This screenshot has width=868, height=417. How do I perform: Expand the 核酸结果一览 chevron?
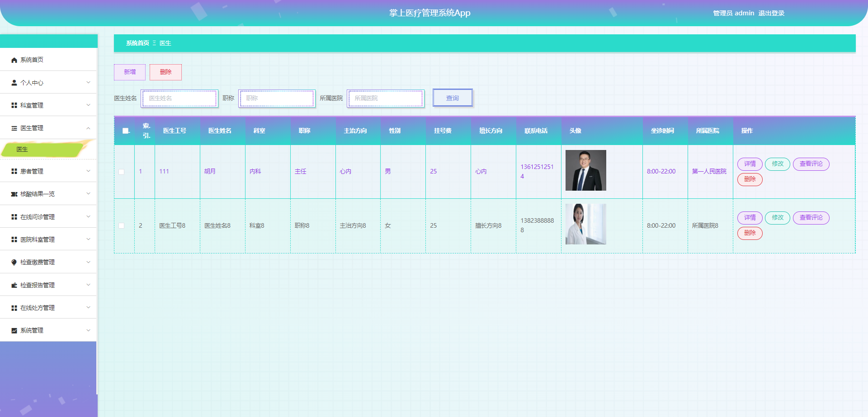[x=88, y=193]
